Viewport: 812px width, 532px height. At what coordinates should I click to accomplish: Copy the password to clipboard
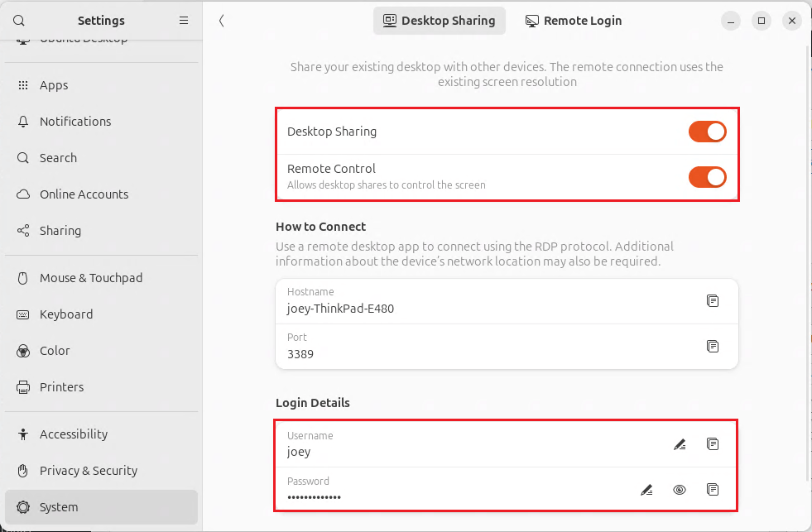(713, 490)
